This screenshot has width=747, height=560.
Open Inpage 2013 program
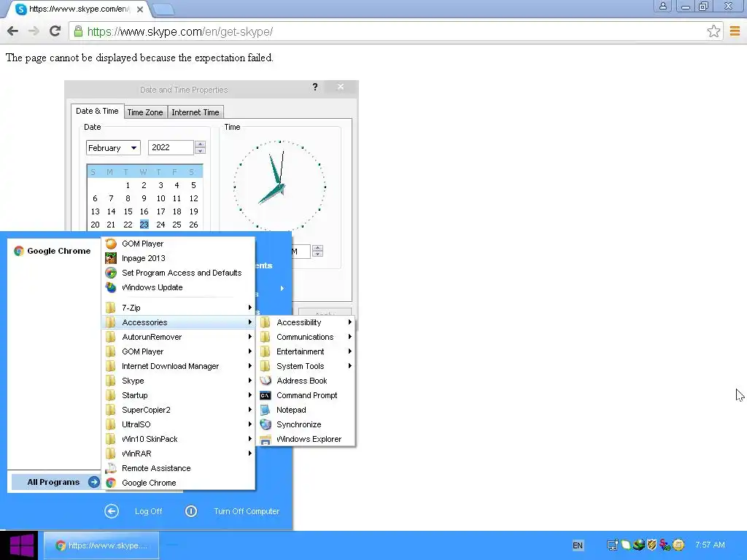point(179,258)
